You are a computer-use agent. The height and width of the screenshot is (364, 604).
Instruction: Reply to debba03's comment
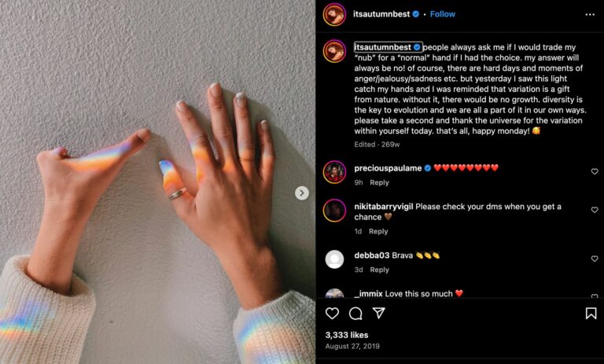379,270
